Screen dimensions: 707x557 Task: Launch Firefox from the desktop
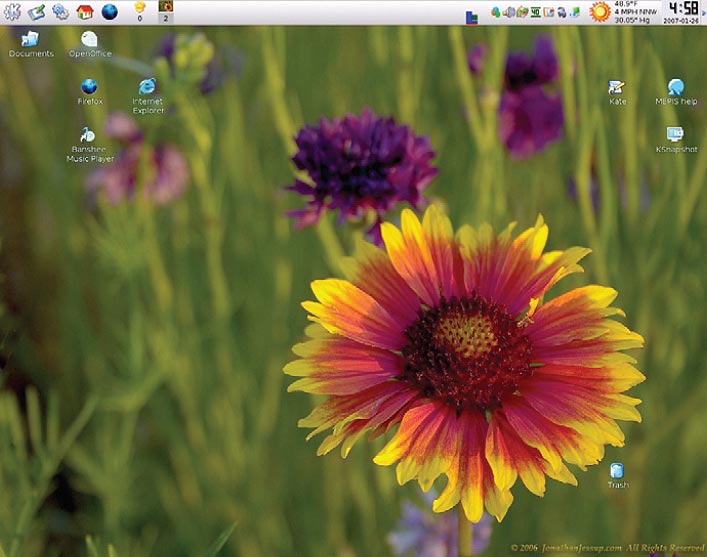(90, 87)
